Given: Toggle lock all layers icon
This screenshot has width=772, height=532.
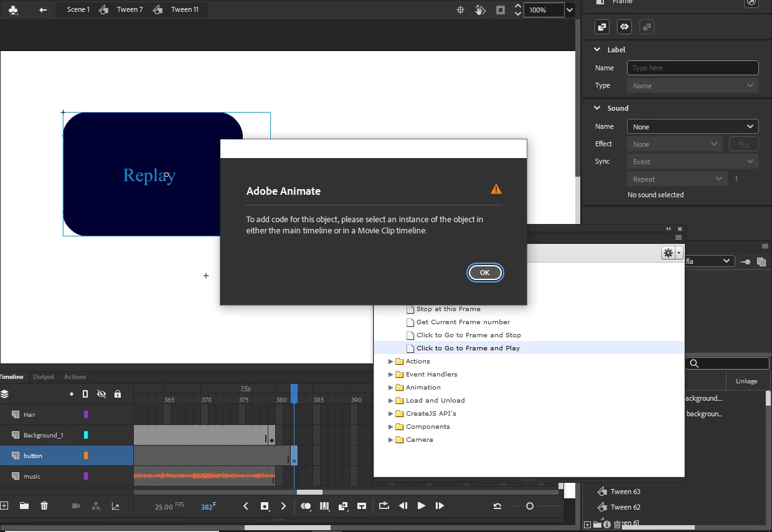Looking at the screenshot, I should click(x=118, y=394).
